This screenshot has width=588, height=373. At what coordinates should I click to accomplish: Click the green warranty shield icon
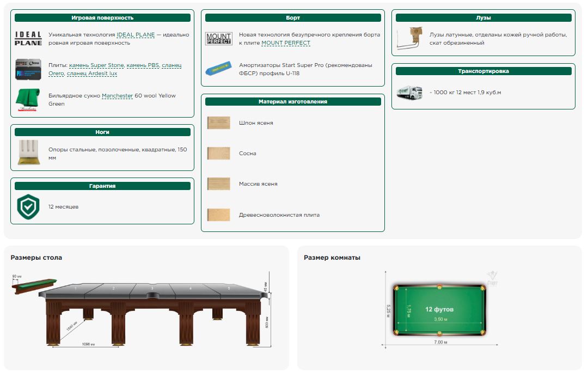pos(28,207)
